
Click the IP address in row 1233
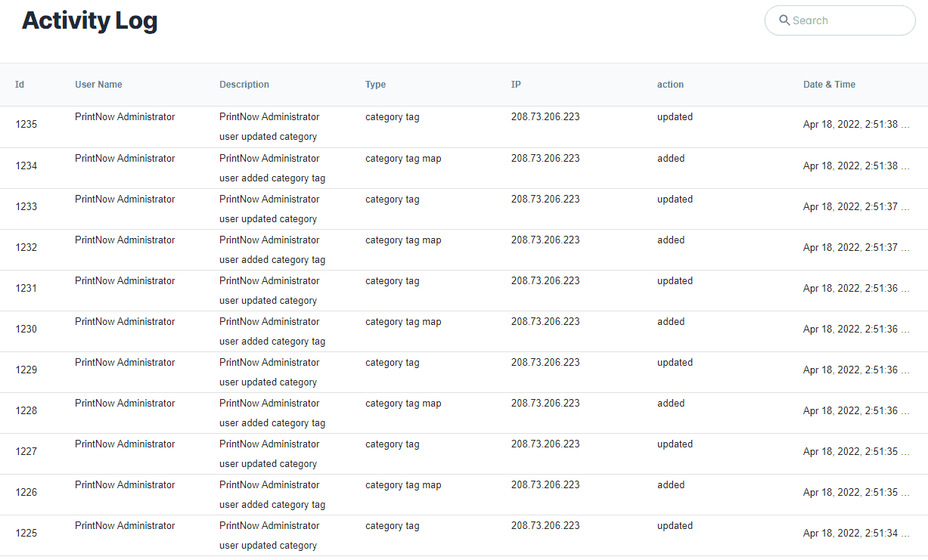tap(545, 200)
